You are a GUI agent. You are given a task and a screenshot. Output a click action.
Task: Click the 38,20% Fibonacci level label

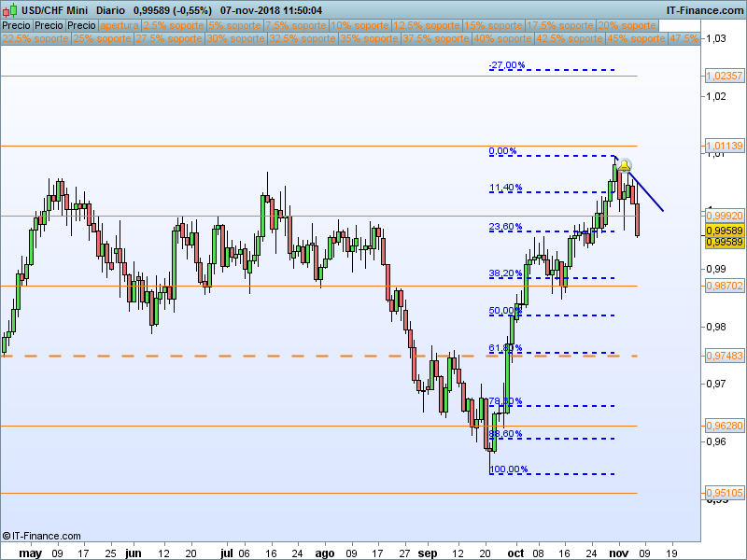505,273
